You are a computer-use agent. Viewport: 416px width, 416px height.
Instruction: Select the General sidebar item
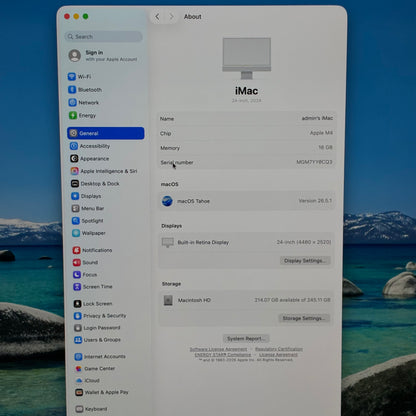point(106,133)
